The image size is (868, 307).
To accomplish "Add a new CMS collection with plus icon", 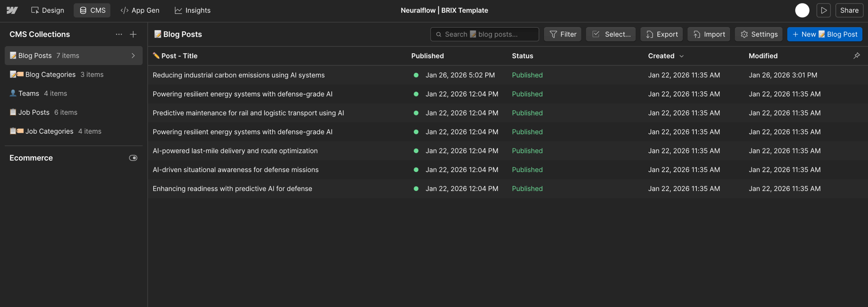I will click(x=133, y=34).
